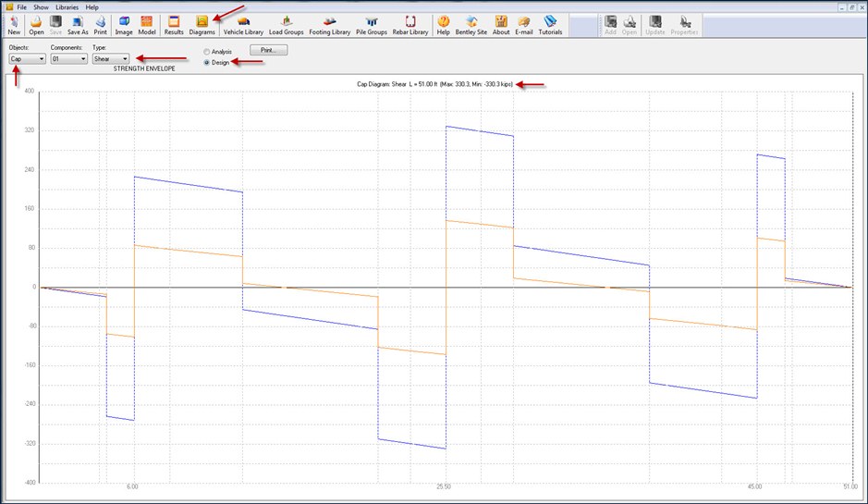Screen dimensions: 868x504
Task: Open the About icon
Action: pos(501,26)
